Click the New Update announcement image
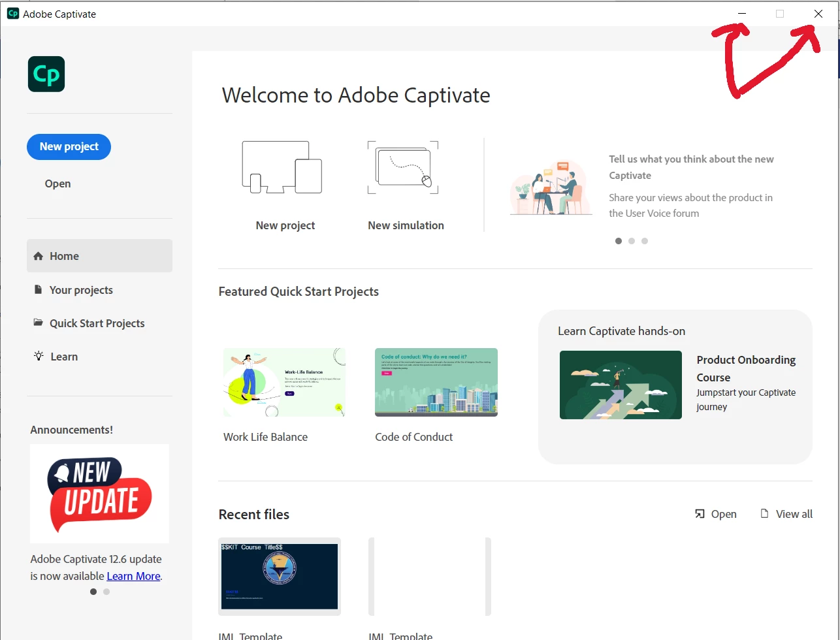Image resolution: width=840 pixels, height=640 pixels. [99, 494]
